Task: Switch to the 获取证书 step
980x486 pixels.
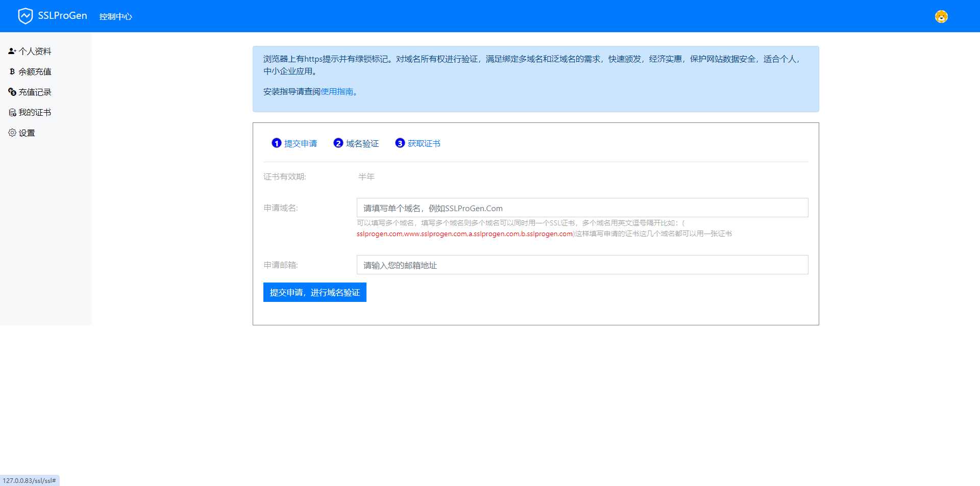Action: 423,143
